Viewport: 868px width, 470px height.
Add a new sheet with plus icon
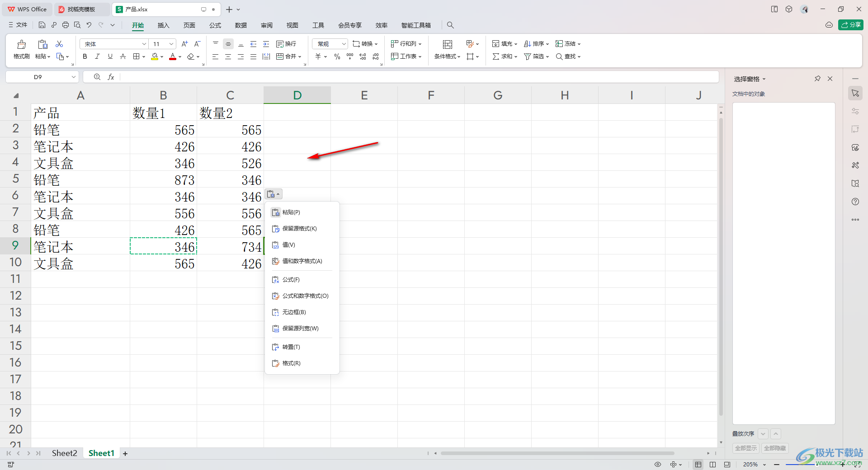[125, 454]
